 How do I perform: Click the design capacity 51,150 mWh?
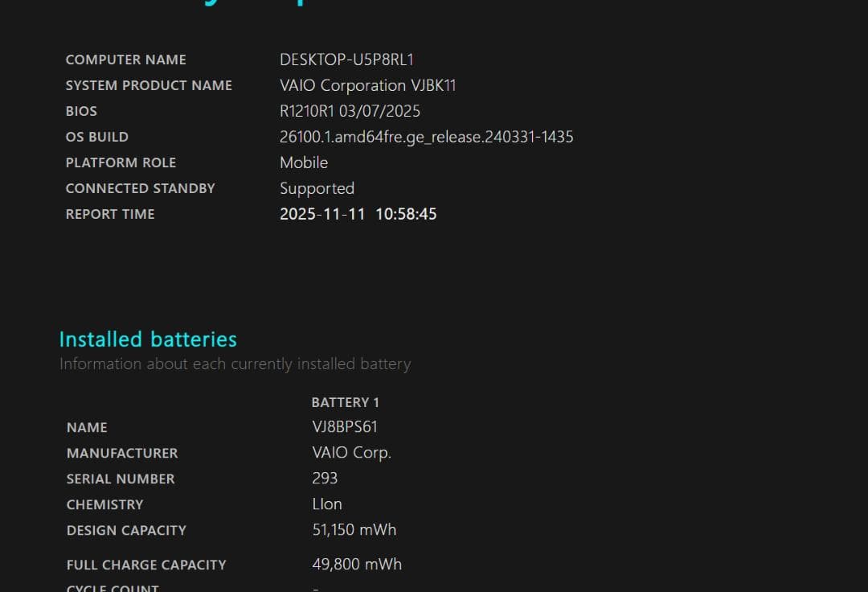click(354, 530)
